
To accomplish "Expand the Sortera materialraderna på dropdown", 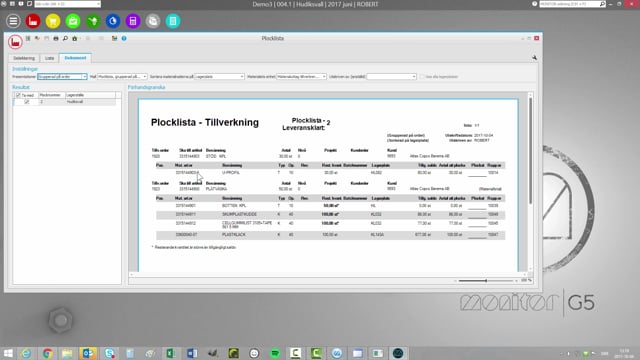I will point(242,77).
